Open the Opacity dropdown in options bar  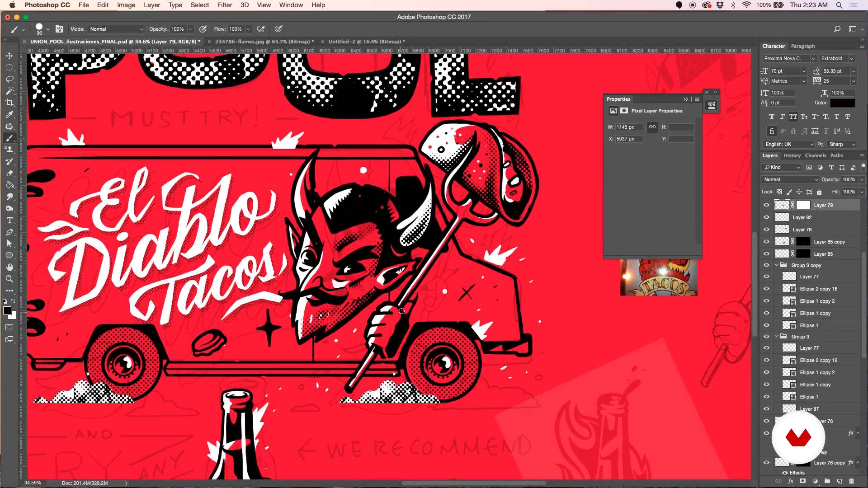[190, 29]
